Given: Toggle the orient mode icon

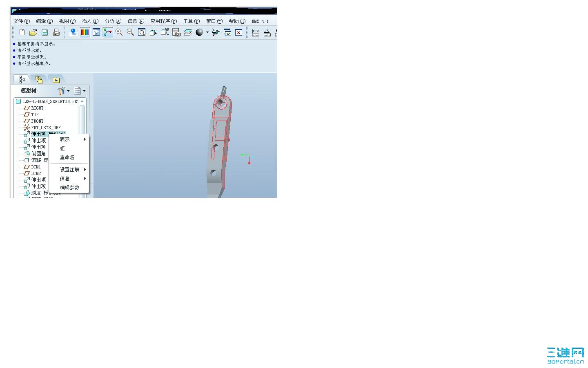Looking at the screenshot, I should pos(96,32).
